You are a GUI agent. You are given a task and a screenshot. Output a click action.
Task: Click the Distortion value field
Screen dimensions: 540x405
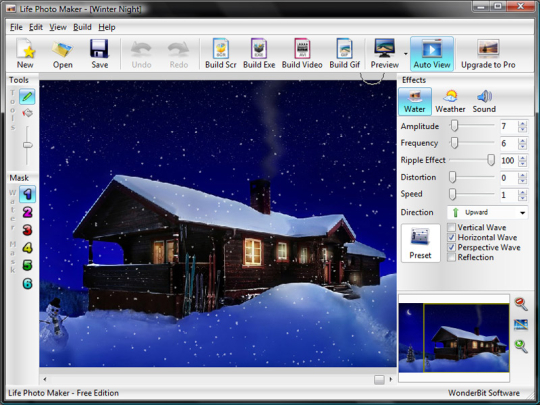coord(509,178)
